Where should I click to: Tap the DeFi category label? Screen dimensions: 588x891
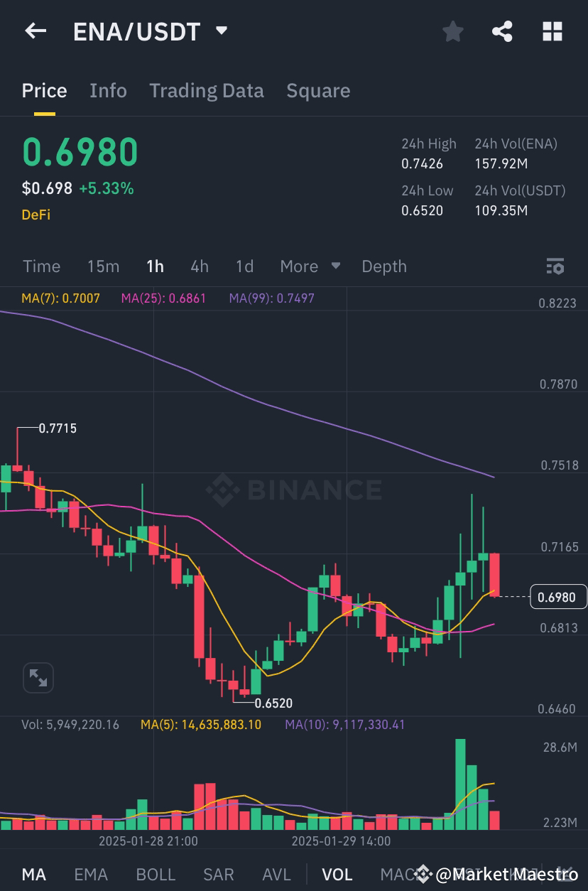pyautogui.click(x=36, y=214)
